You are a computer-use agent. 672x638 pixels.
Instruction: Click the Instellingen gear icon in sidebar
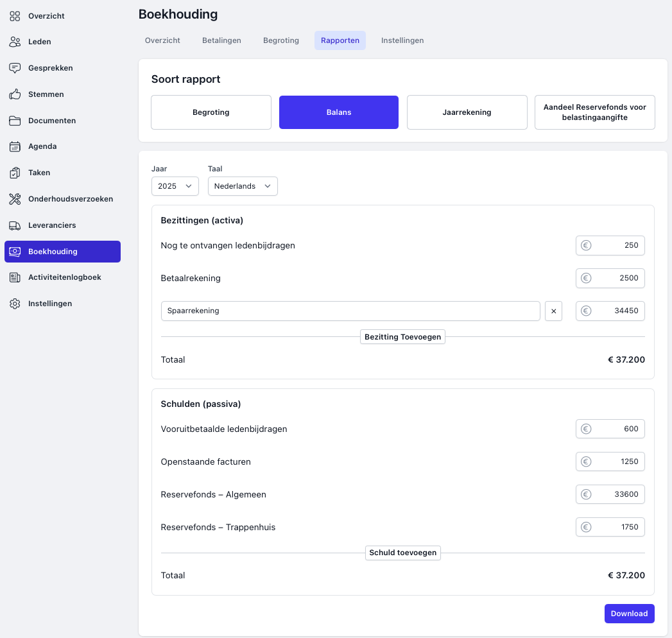point(15,304)
